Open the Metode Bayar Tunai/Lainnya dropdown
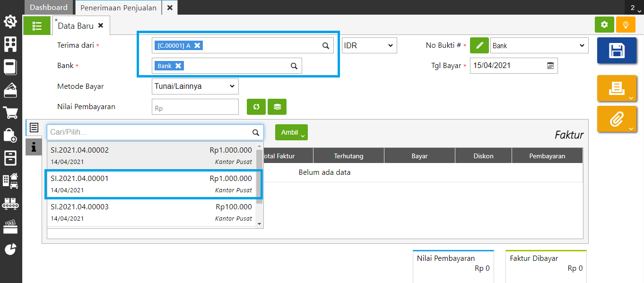 195,86
